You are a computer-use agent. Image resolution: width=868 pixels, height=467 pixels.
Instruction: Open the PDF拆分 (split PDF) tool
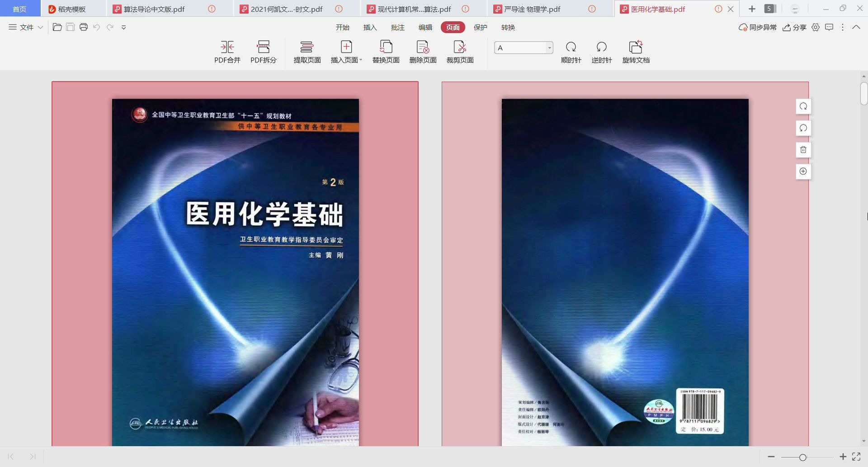pos(263,52)
